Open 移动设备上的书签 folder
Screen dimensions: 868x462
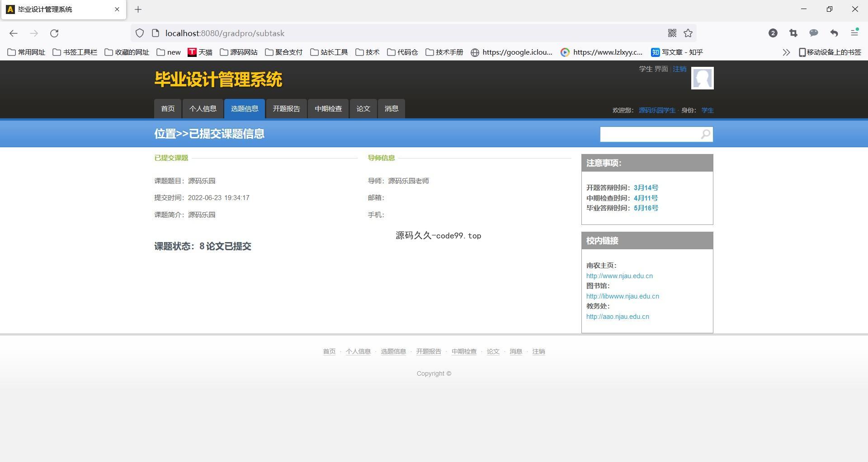pyautogui.click(x=830, y=52)
